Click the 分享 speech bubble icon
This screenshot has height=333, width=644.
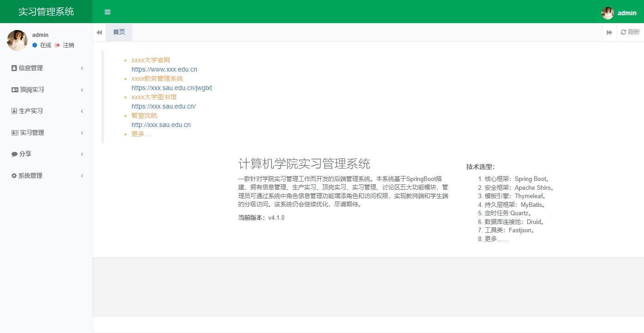tap(14, 154)
